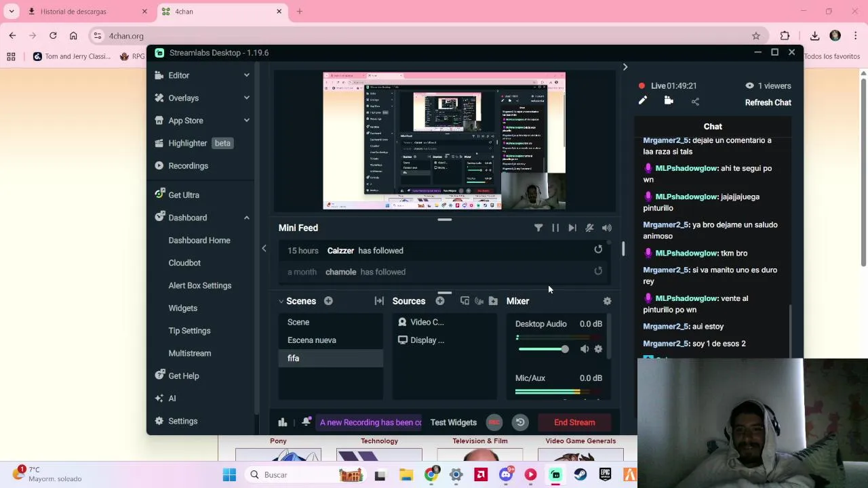Open the Editor section in sidebar
This screenshot has height=488, width=868.
(178, 75)
